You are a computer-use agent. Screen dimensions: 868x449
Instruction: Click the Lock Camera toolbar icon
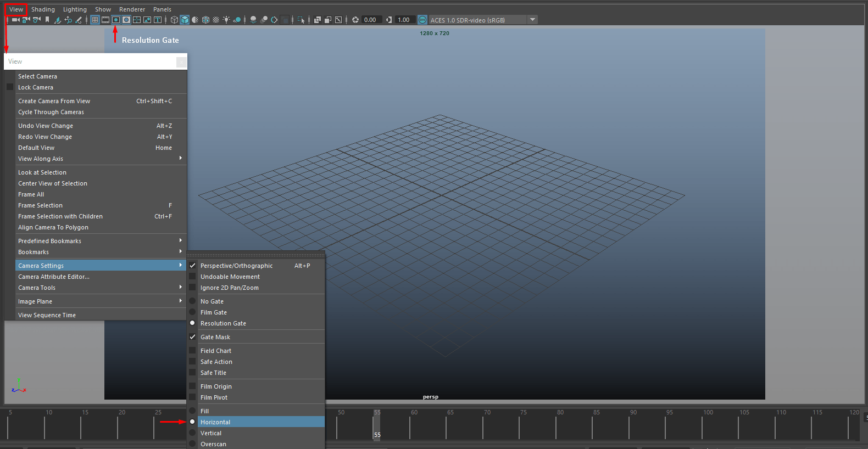[26, 20]
